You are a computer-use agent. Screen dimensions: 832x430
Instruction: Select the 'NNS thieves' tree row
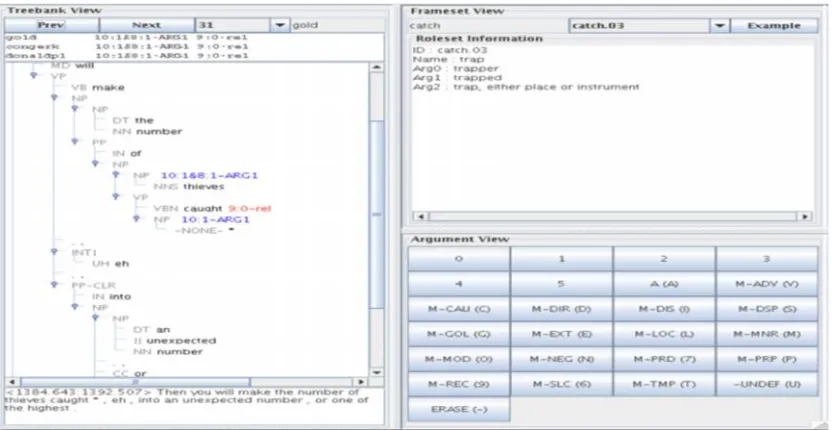click(188, 186)
